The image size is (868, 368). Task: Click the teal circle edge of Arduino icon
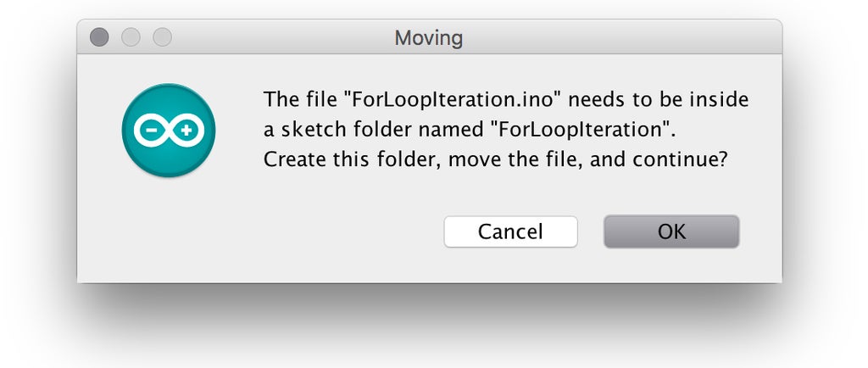coord(125,131)
